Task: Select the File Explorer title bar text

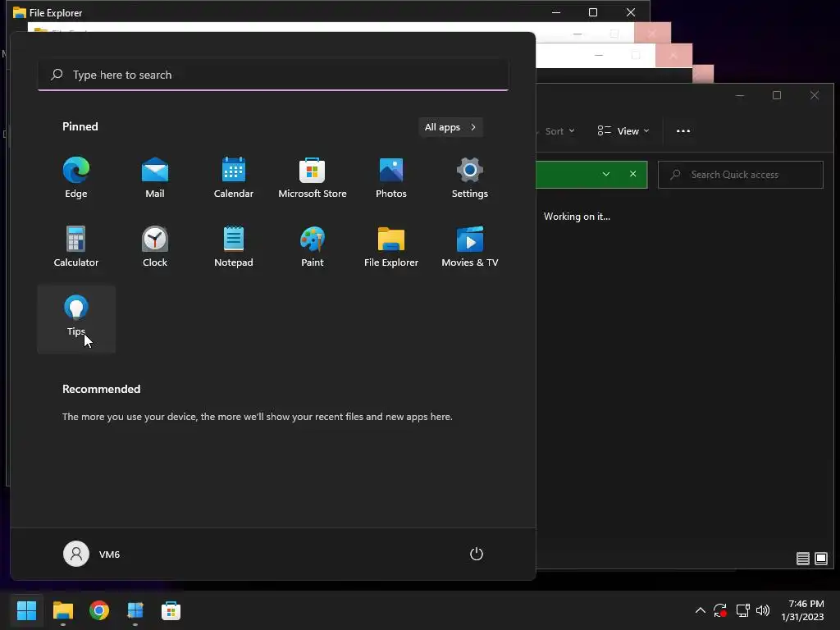Action: coord(56,13)
